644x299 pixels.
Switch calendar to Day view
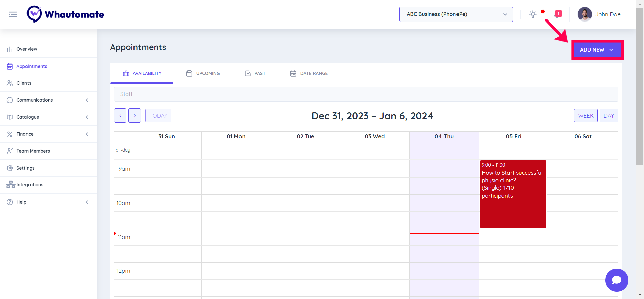608,116
